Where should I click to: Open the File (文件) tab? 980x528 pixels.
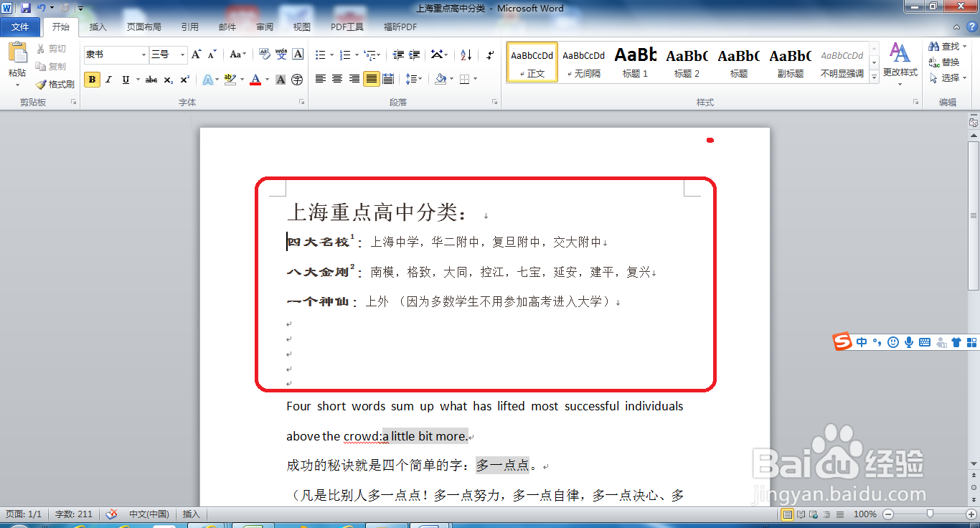click(x=20, y=27)
